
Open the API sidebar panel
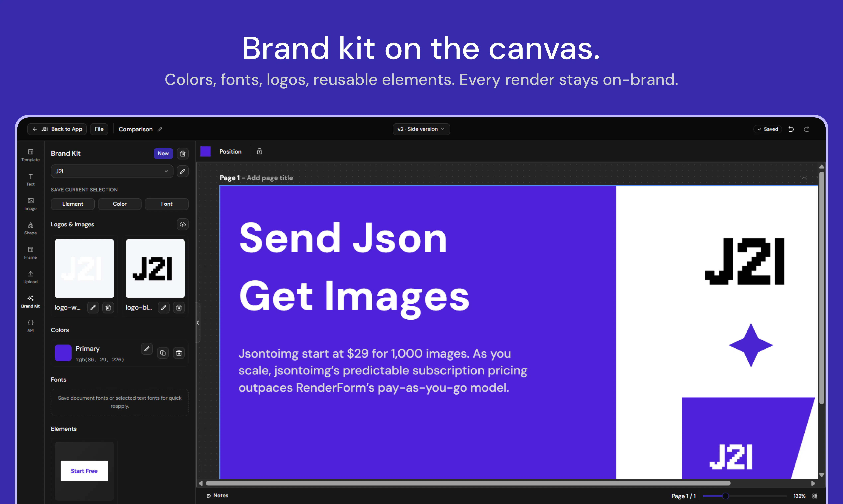pos(30,326)
